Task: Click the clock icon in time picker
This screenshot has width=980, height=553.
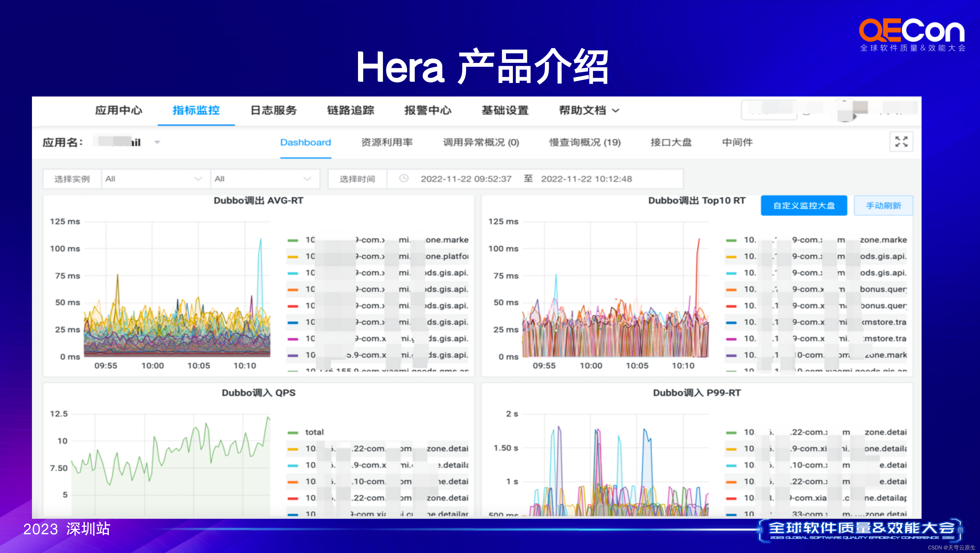Action: click(x=404, y=178)
